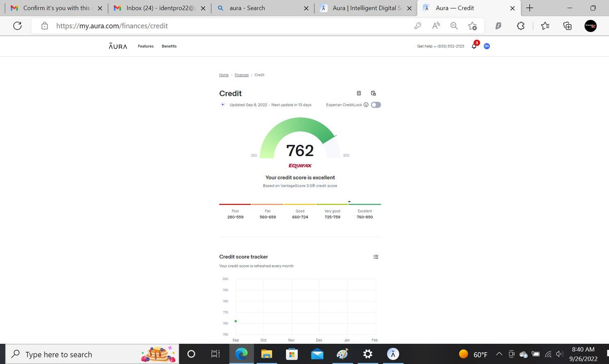Image resolution: width=609 pixels, height=364 pixels.
Task: Click the Equifax logo
Action: click(x=300, y=166)
